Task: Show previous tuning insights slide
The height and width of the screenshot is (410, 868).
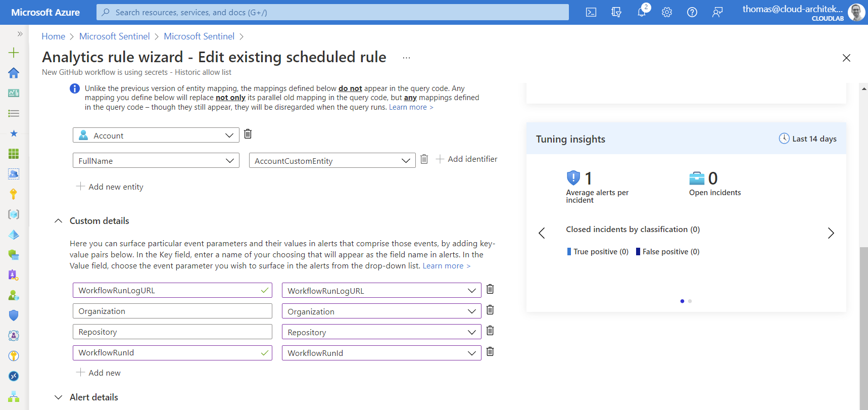Action: coord(542,233)
